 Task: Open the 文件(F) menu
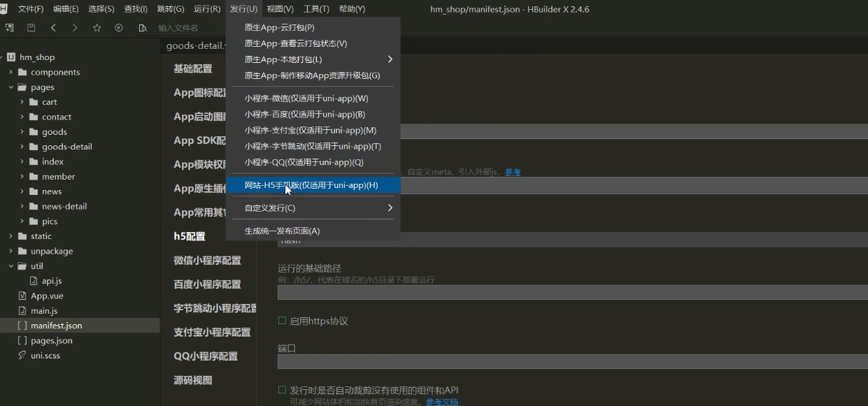(30, 9)
